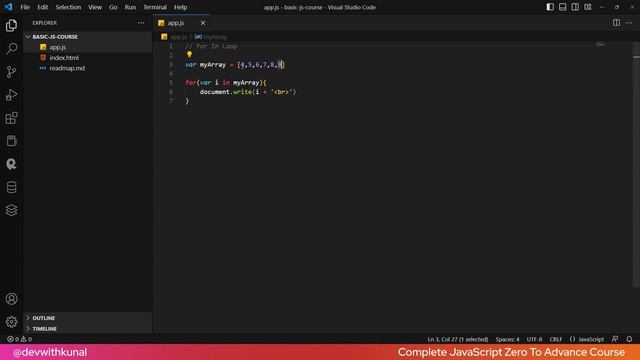The height and width of the screenshot is (360, 640).
Task: Open editor more actions ellipsis
Action: pos(629,23)
